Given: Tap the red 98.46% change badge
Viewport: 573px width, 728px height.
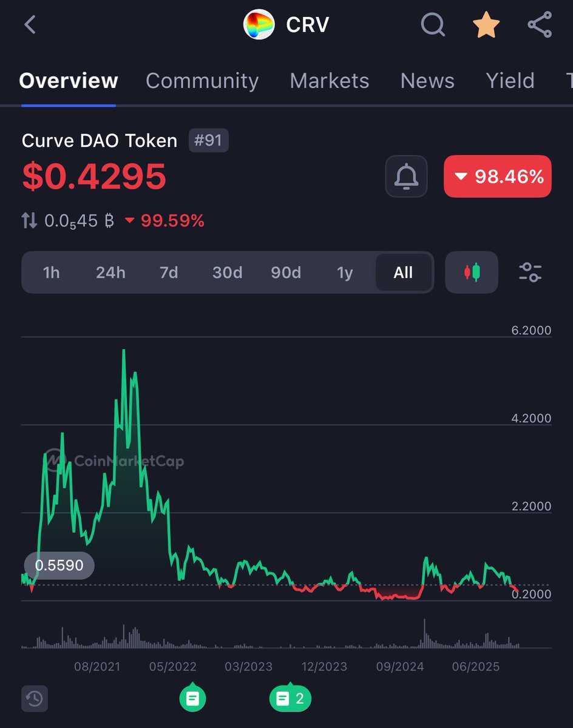Looking at the screenshot, I should [x=498, y=177].
